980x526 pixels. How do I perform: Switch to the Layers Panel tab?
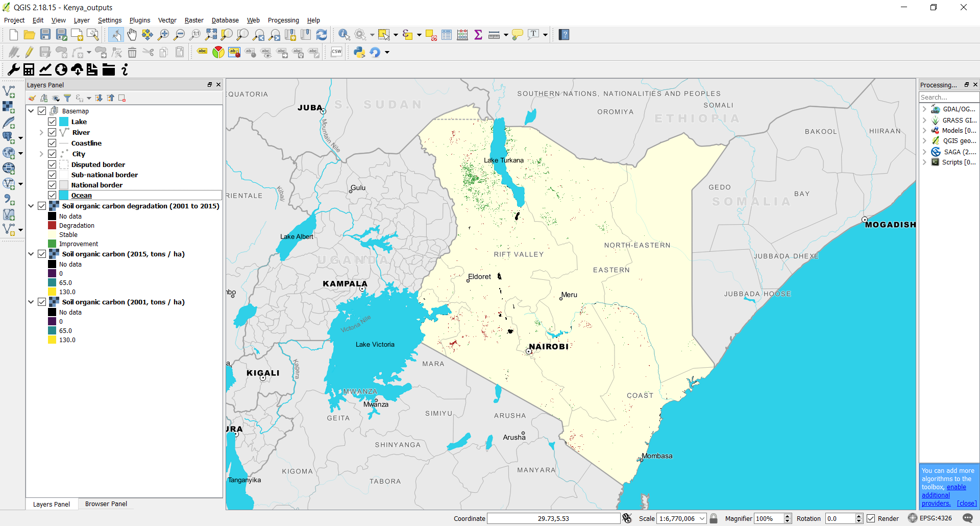click(52, 504)
